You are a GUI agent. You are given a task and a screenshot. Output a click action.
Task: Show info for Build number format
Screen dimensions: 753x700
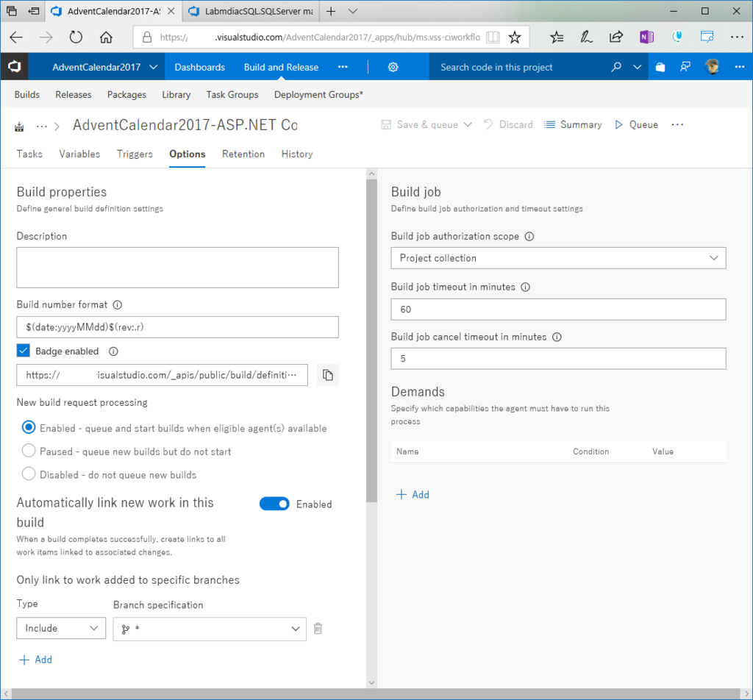click(117, 305)
